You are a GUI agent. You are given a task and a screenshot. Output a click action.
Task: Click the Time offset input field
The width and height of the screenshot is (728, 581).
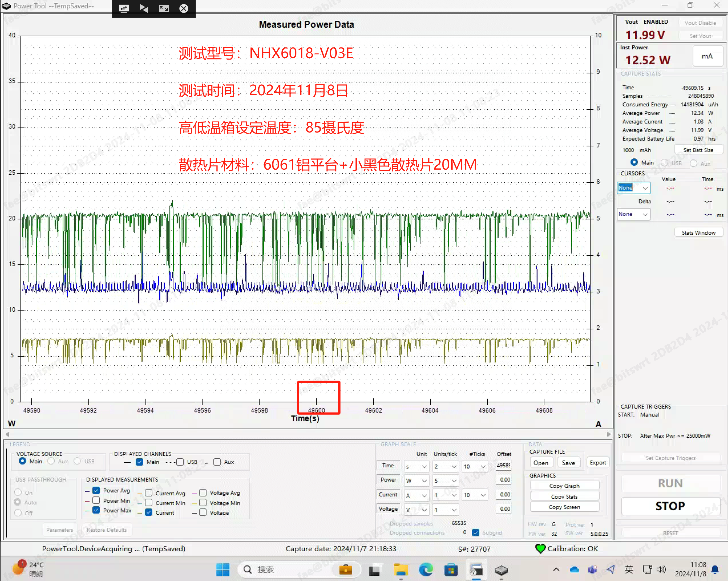pyautogui.click(x=503, y=466)
